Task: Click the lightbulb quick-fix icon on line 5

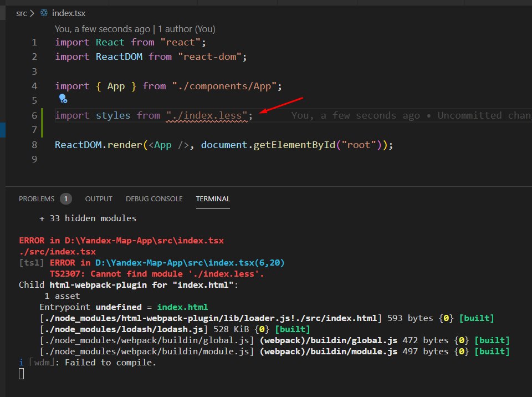Action: pos(63,99)
